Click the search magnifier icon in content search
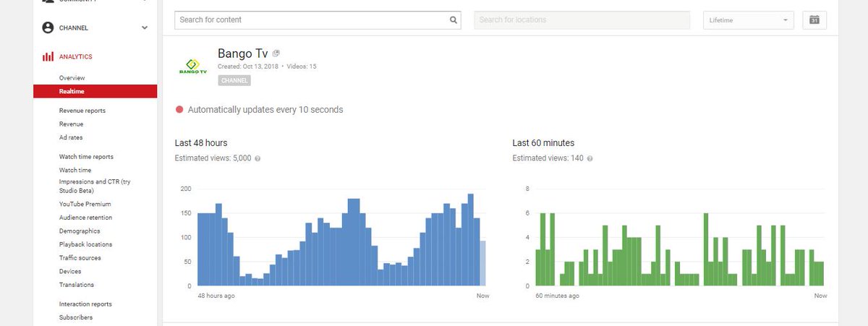Screen dimensions: 868x326 tap(454, 20)
